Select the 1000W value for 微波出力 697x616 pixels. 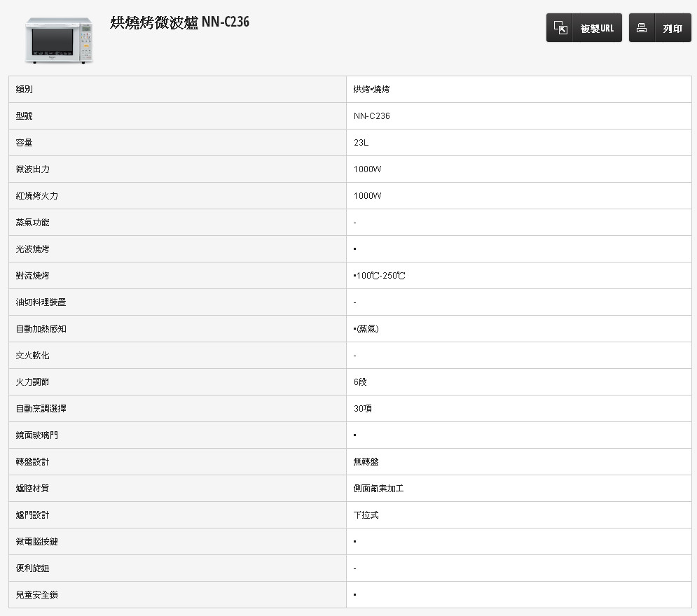(x=367, y=169)
